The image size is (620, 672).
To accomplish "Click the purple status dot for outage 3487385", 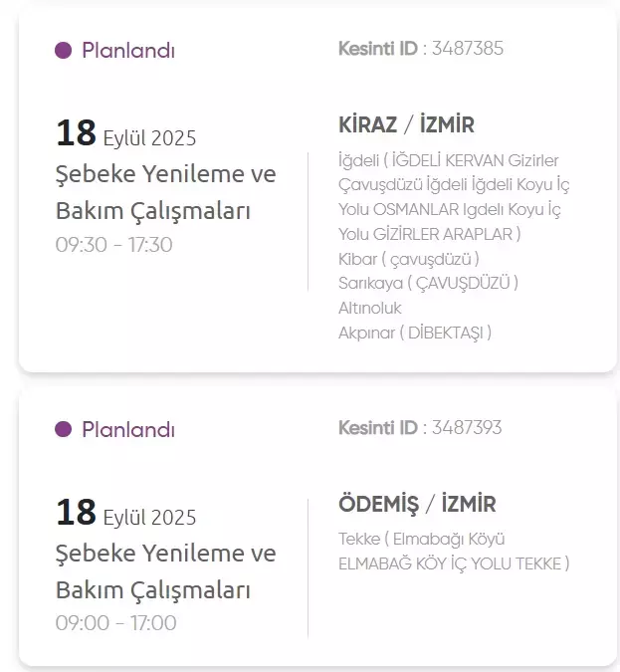I will [64, 50].
